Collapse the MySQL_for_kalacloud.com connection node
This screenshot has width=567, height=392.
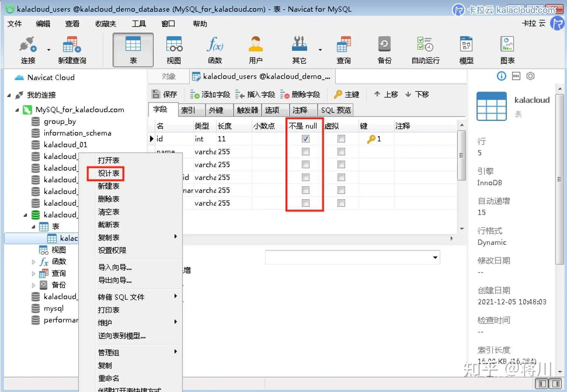click(x=17, y=110)
